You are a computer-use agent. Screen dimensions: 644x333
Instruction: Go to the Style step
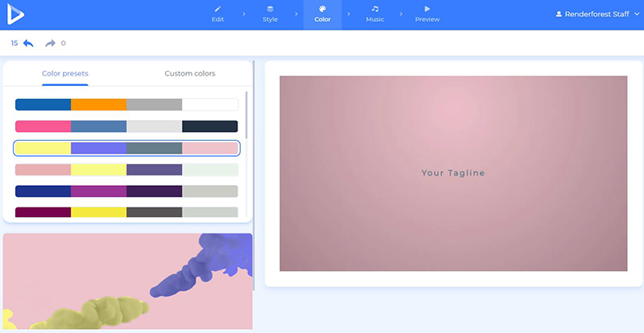[x=270, y=19]
